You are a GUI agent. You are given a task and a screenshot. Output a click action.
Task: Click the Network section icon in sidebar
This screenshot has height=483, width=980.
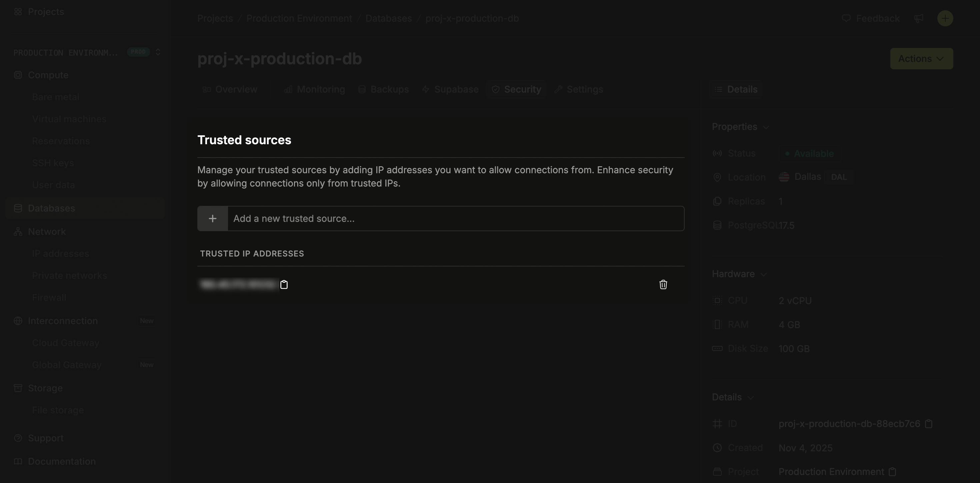point(18,231)
